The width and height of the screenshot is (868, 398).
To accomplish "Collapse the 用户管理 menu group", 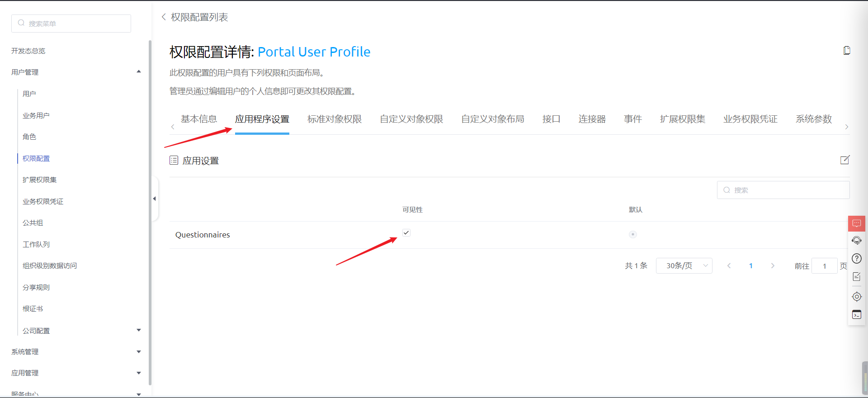I will coord(139,71).
